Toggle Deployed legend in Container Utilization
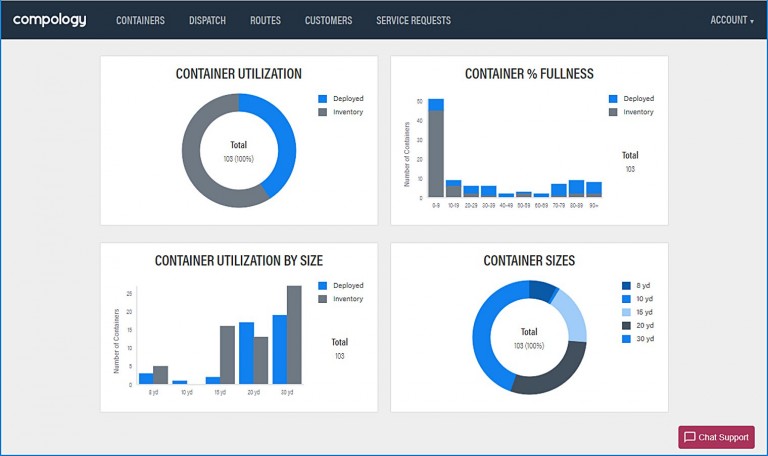 coord(340,99)
